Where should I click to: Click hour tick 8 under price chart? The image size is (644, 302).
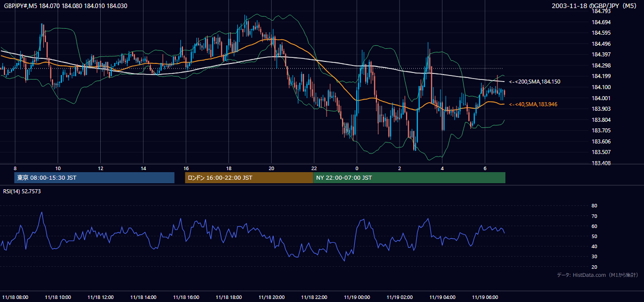click(x=15, y=168)
